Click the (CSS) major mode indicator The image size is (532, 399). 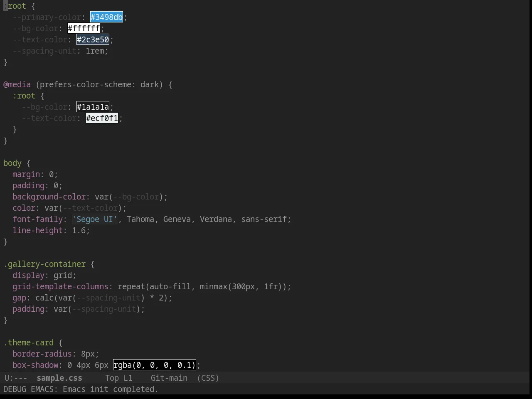coord(208,378)
